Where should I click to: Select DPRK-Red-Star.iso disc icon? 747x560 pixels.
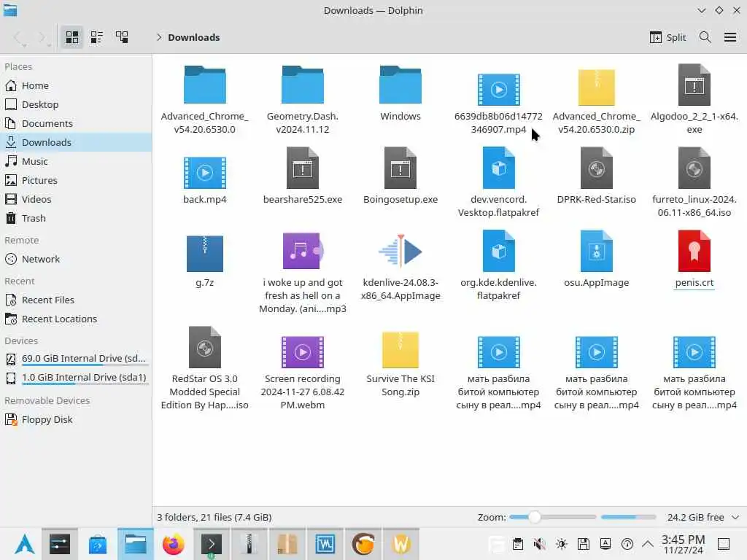pyautogui.click(x=597, y=168)
